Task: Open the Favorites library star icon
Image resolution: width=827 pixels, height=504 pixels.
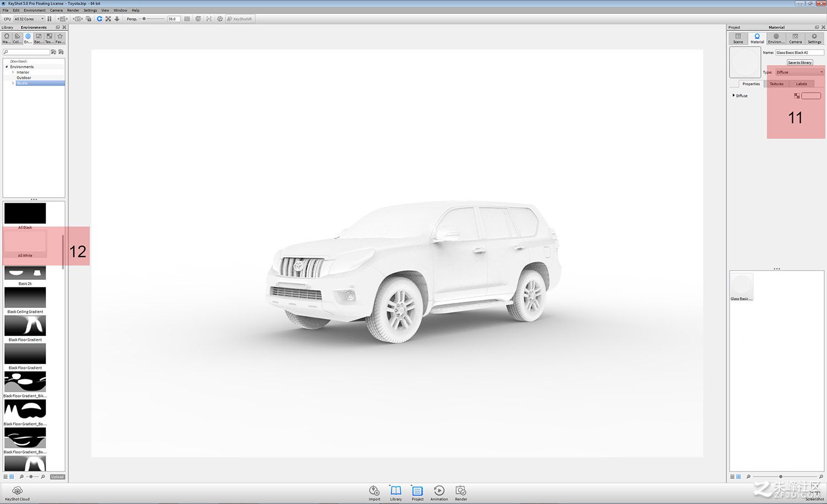Action: (60, 39)
